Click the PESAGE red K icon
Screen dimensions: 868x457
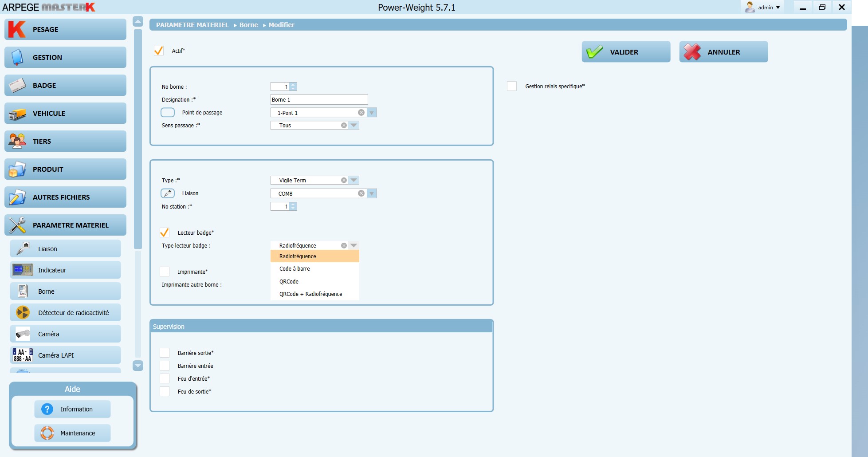(17, 29)
